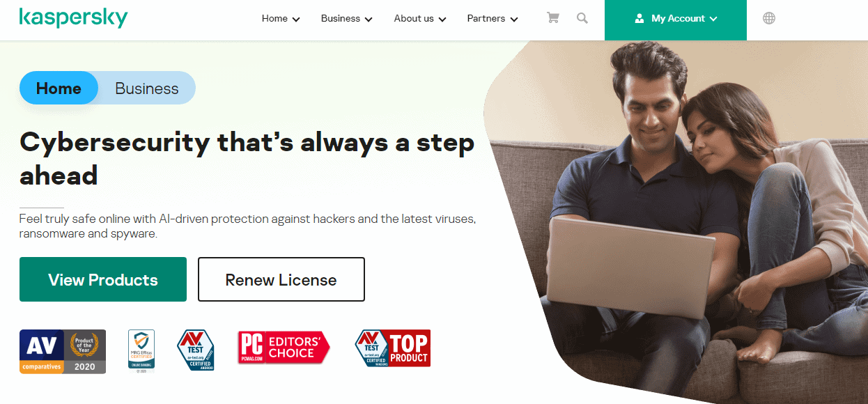Viewport: 868px width, 404px height.
Task: Open the globe language selector
Action: click(x=769, y=19)
